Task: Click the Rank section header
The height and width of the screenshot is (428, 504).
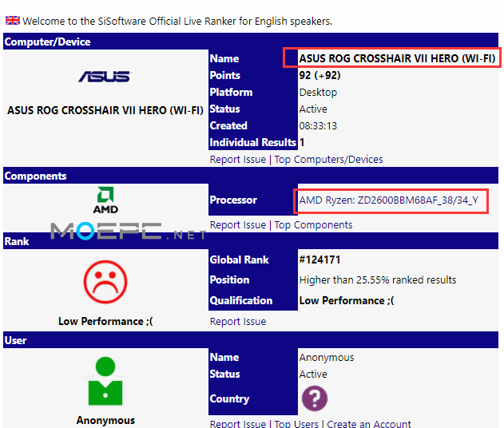Action: coord(251,241)
